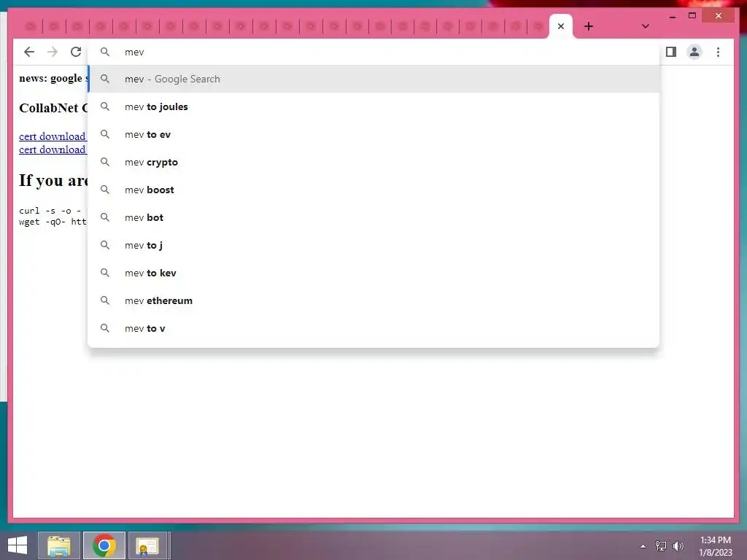Viewport: 747px width, 560px height.
Task: Pick the 'mev crypto' suggestion
Action: pos(373,162)
